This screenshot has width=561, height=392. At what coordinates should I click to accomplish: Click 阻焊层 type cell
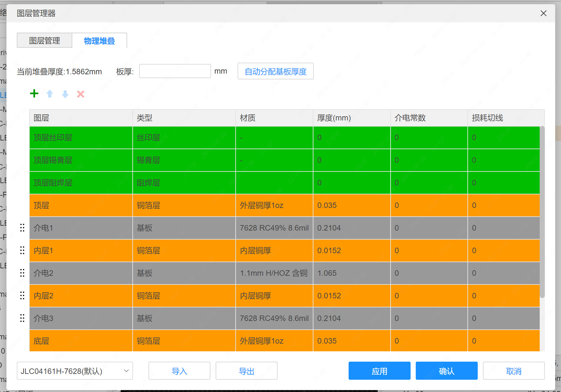[184, 183]
